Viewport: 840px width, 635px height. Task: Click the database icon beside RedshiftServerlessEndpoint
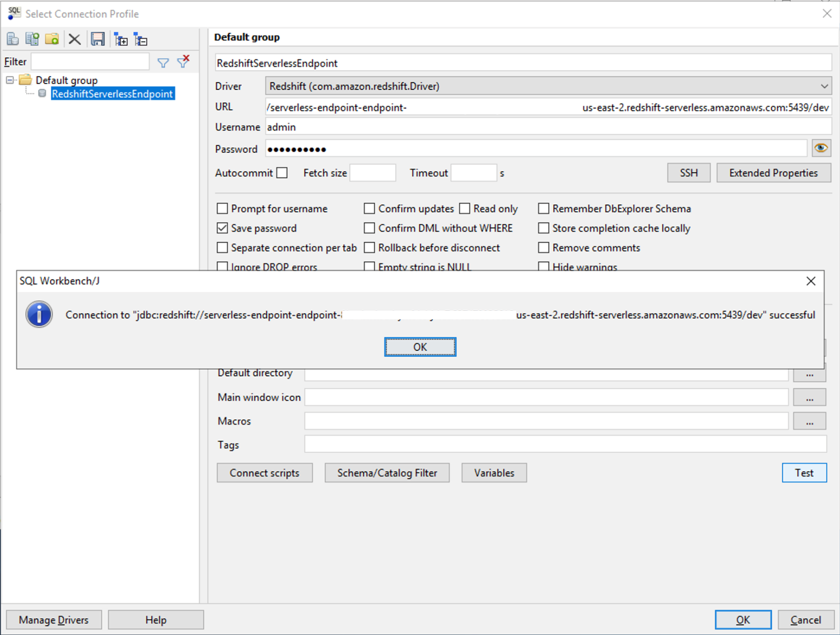tap(42, 93)
